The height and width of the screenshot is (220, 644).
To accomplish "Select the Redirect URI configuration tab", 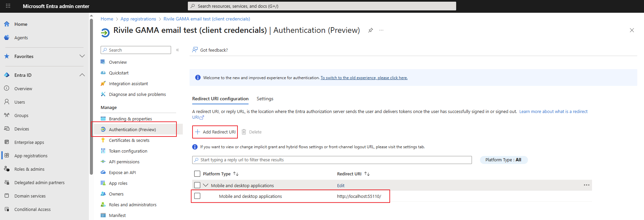I will pyautogui.click(x=220, y=99).
